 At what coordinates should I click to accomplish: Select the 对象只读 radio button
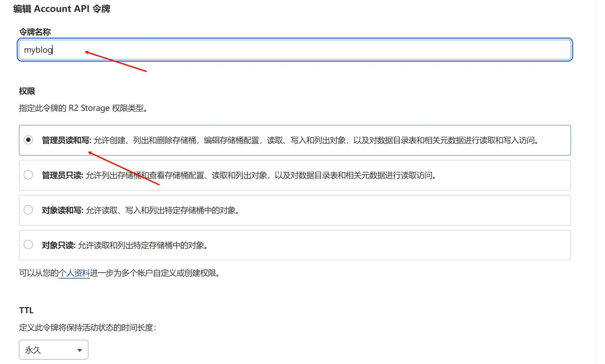coord(28,244)
